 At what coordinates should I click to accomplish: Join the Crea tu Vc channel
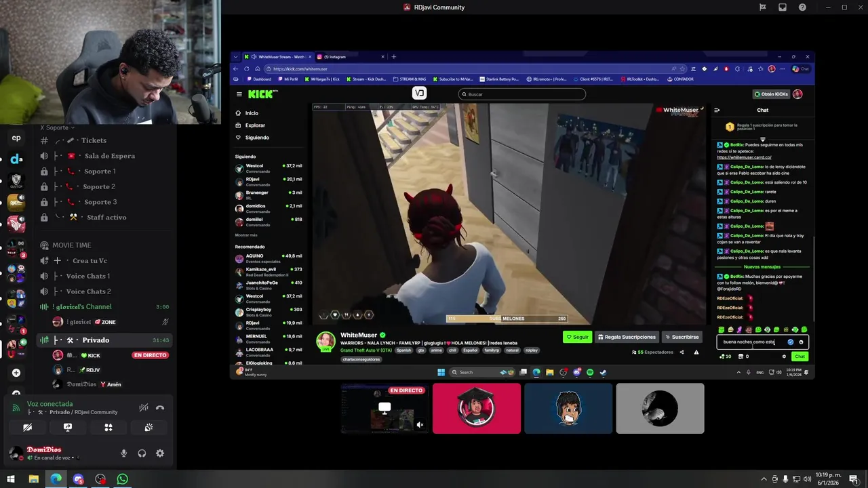pyautogui.click(x=105, y=261)
